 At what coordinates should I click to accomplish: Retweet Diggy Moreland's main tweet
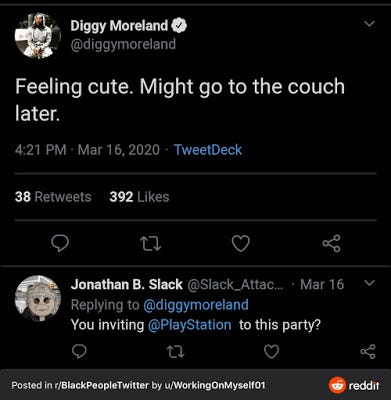tap(150, 243)
